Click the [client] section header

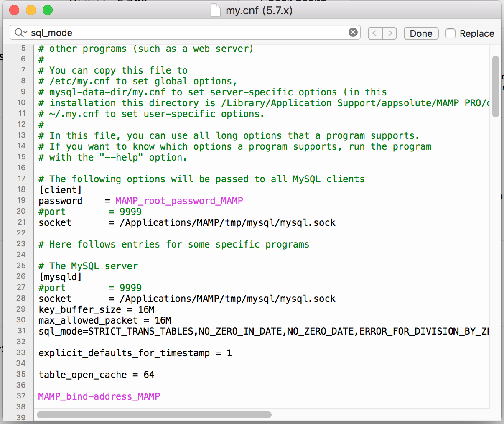(60, 190)
